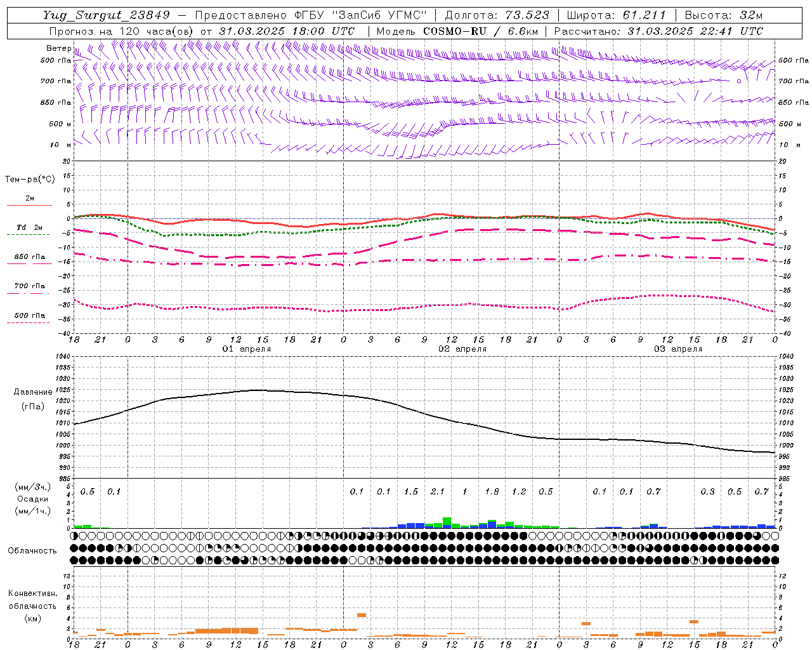Click the Давление panel label
The height and width of the screenshot is (650, 812).
pos(33,392)
